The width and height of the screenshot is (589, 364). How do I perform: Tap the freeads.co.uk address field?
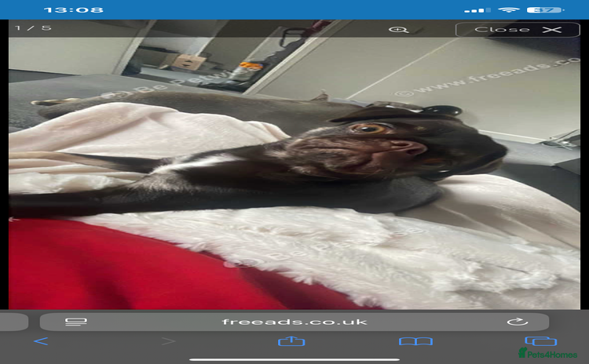point(294,322)
